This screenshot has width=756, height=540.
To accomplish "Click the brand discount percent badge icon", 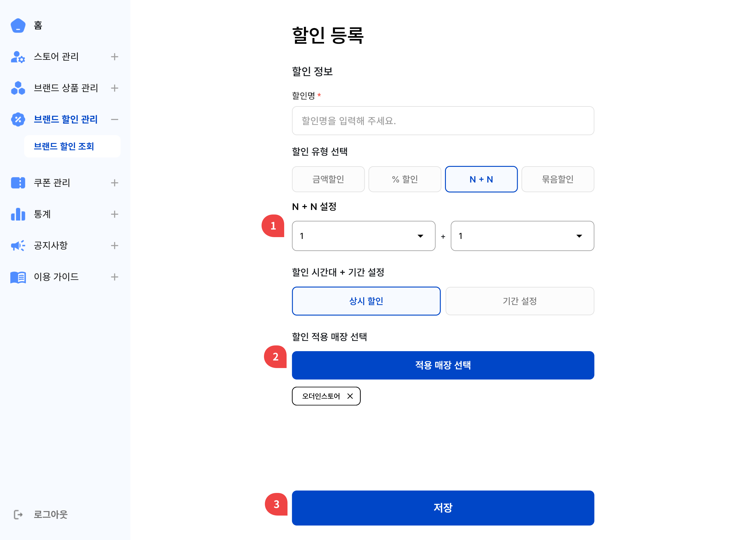I will (x=18, y=119).
